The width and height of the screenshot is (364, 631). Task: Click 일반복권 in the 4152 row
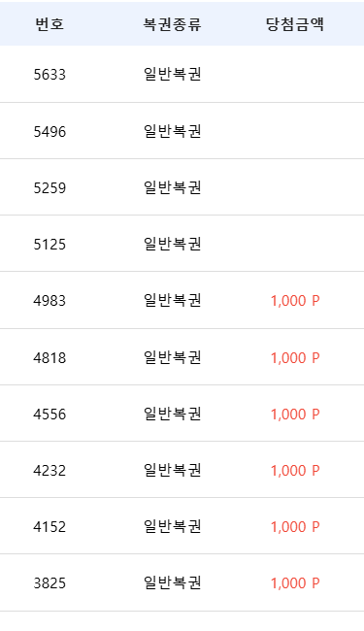[172, 527]
